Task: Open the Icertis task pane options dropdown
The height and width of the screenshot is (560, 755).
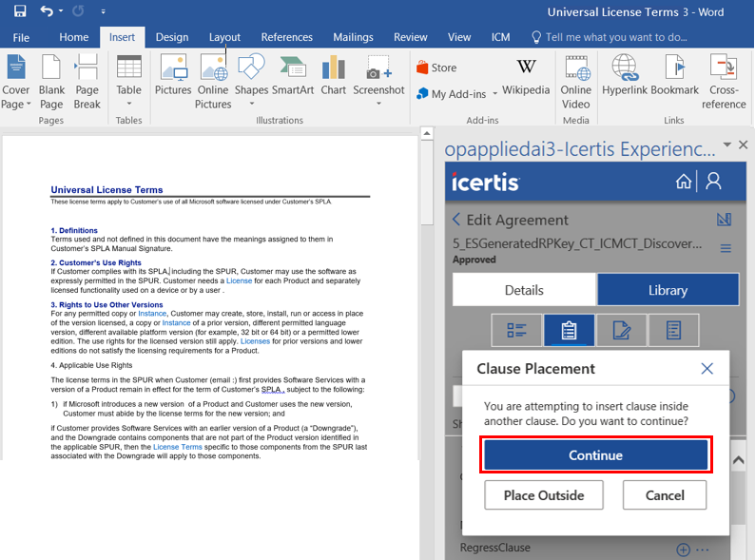Action: coord(727,145)
